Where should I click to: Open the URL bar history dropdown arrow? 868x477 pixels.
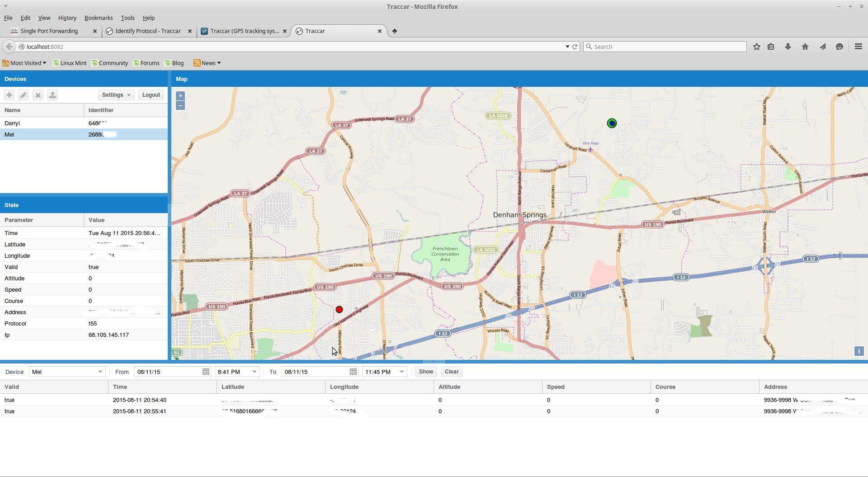pos(567,47)
